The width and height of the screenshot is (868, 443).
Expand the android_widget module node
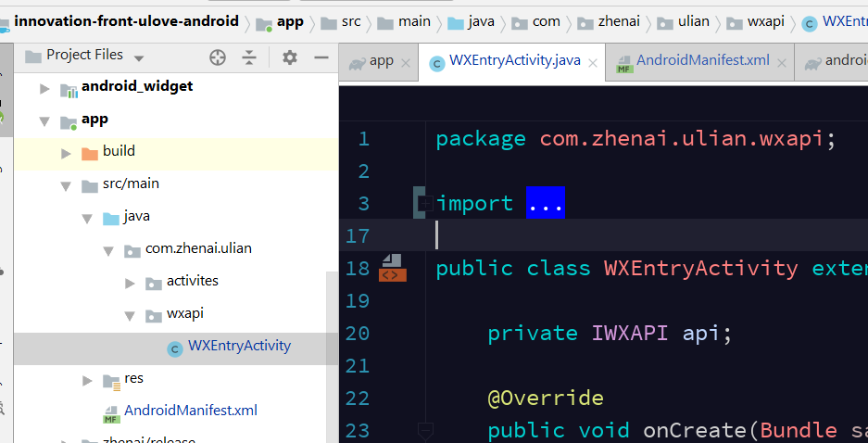(44, 89)
